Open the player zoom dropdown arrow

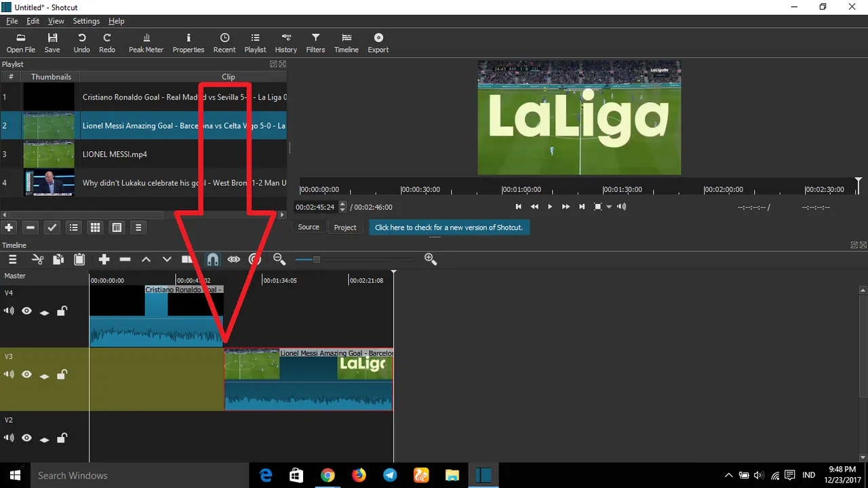pos(609,207)
